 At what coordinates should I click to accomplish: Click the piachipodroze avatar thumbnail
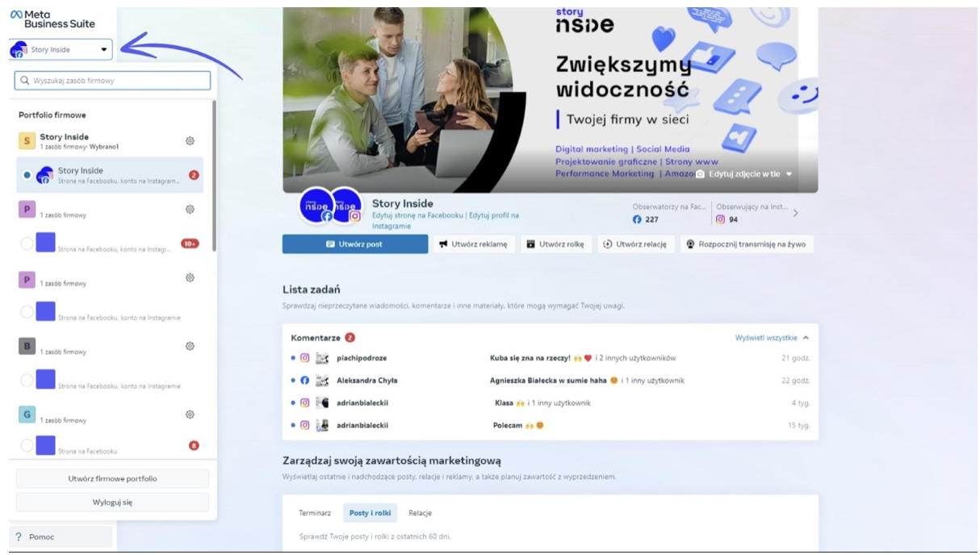pyautogui.click(x=322, y=358)
